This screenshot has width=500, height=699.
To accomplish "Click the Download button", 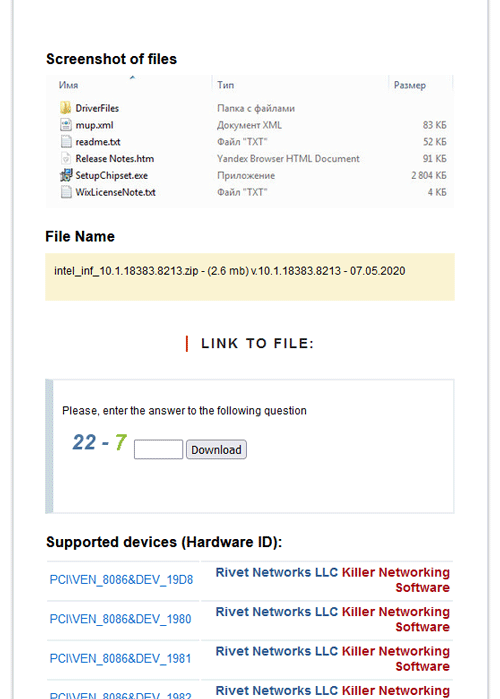I will (x=216, y=449).
